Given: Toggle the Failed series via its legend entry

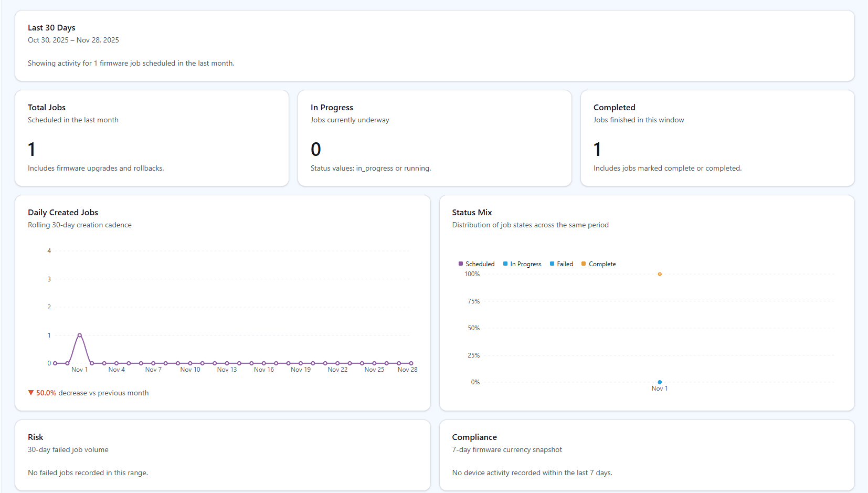Looking at the screenshot, I should [562, 264].
